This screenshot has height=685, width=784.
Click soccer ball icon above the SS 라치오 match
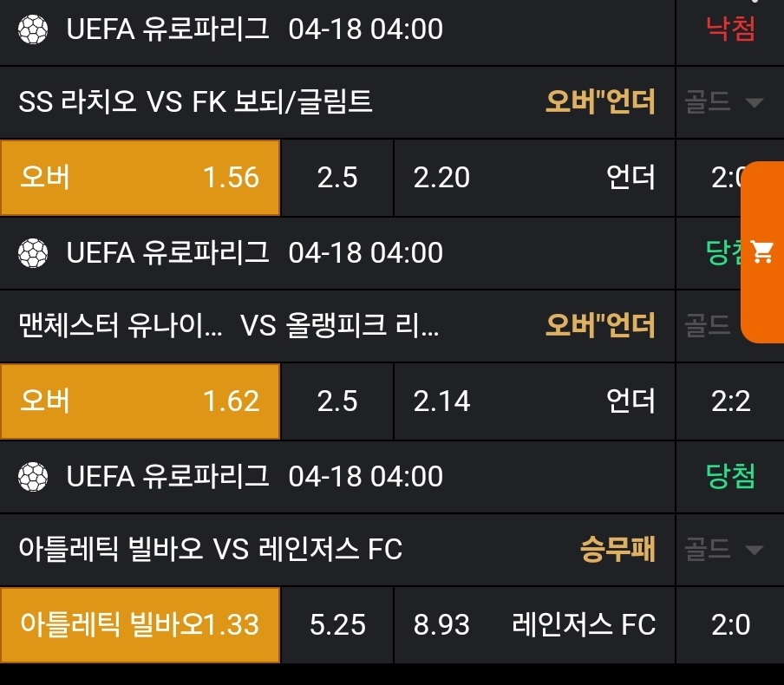pos(33,29)
